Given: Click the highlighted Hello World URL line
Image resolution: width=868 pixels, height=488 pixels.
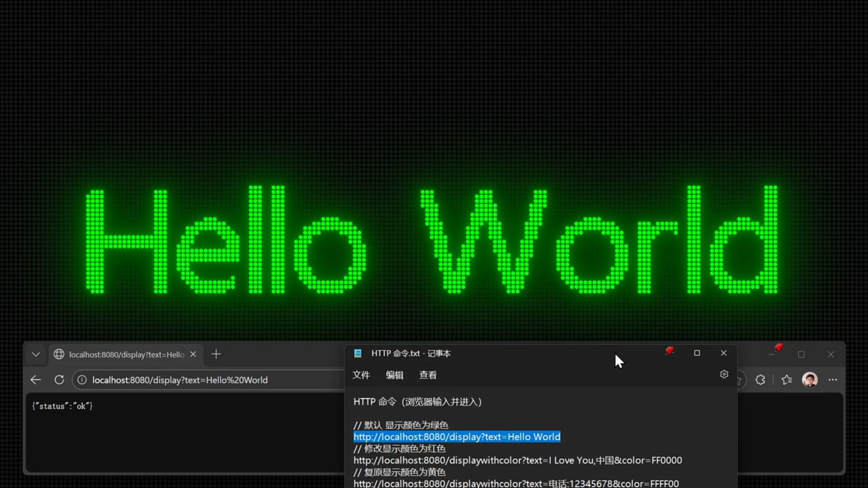Looking at the screenshot, I should [x=457, y=437].
